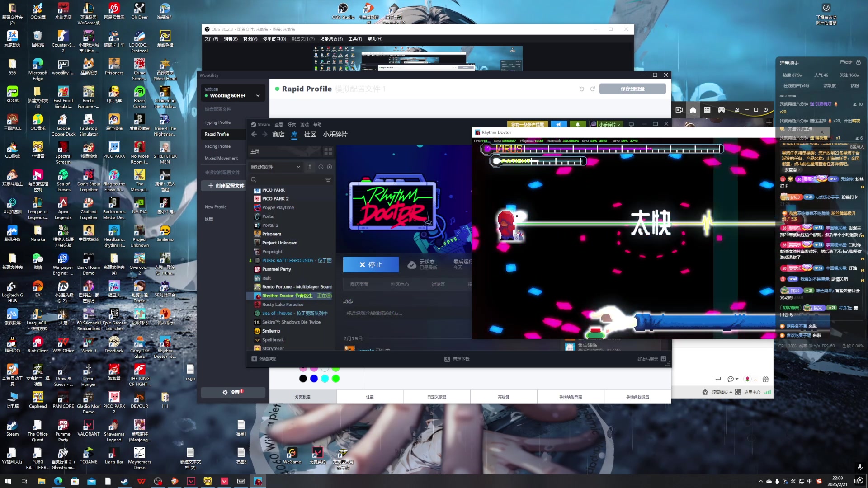Click list panel icon in streaming toolbar
Image resolution: width=868 pixels, height=488 pixels.
coord(708,110)
